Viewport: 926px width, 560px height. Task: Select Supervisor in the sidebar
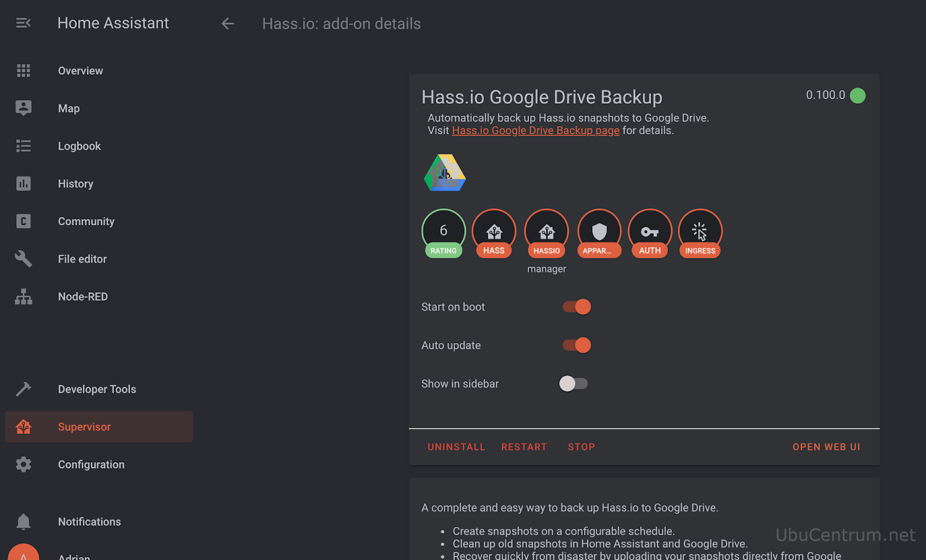point(99,427)
